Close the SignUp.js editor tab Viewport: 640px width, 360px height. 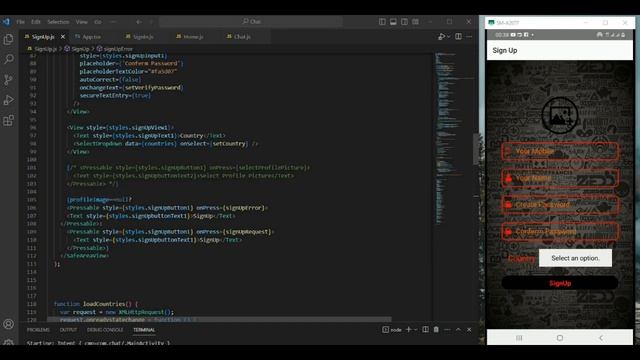coord(63,37)
